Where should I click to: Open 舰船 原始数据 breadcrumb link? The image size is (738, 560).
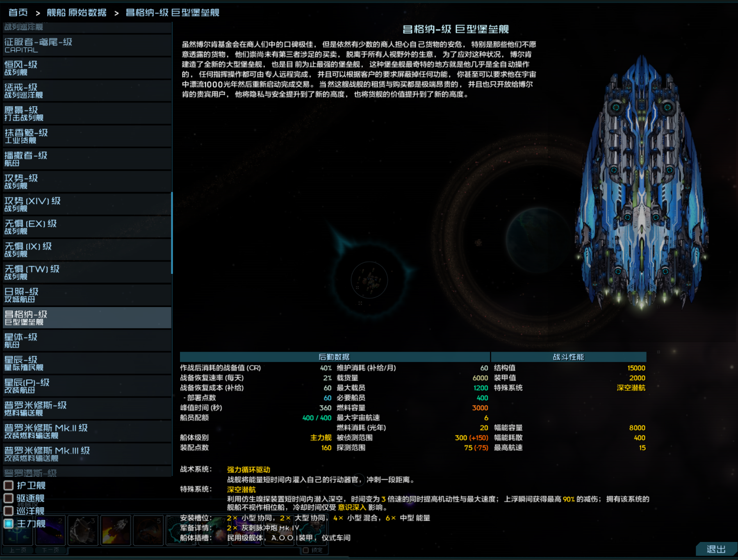[77, 13]
